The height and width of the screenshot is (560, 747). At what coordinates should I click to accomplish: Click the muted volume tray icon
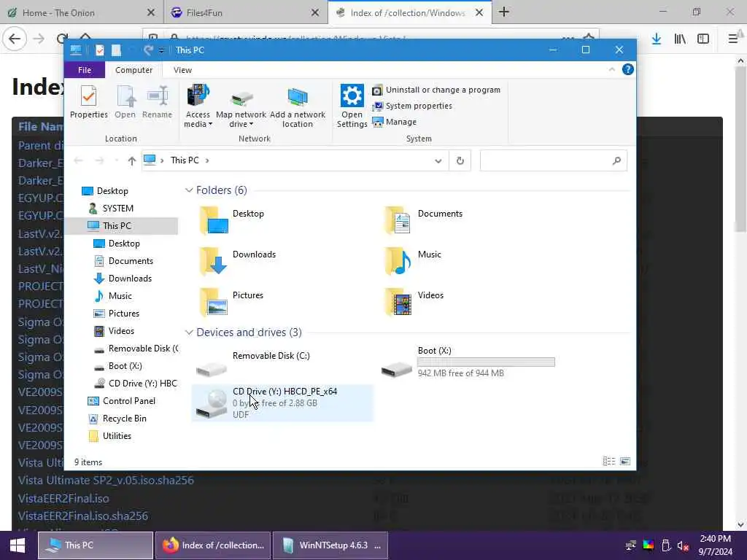[683, 545]
